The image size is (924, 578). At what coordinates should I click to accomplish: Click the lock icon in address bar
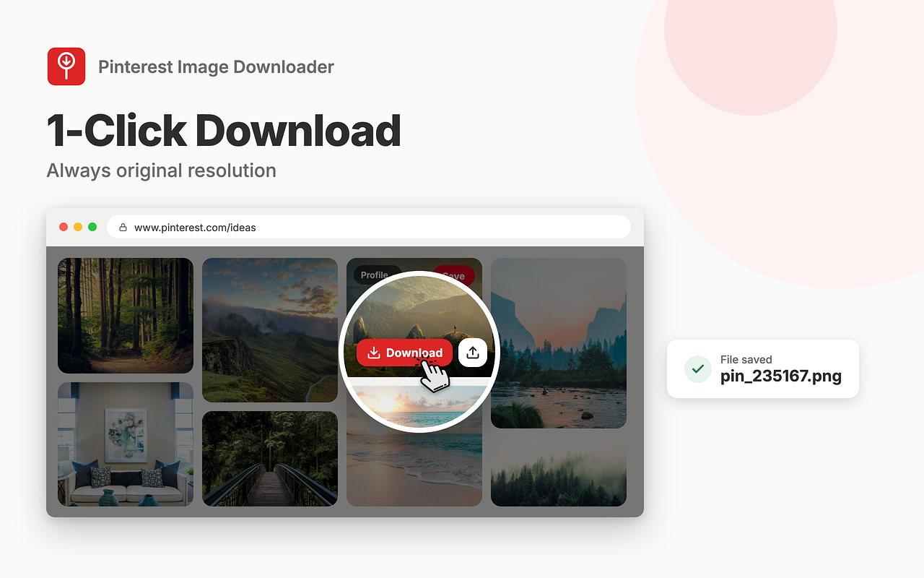tap(123, 227)
